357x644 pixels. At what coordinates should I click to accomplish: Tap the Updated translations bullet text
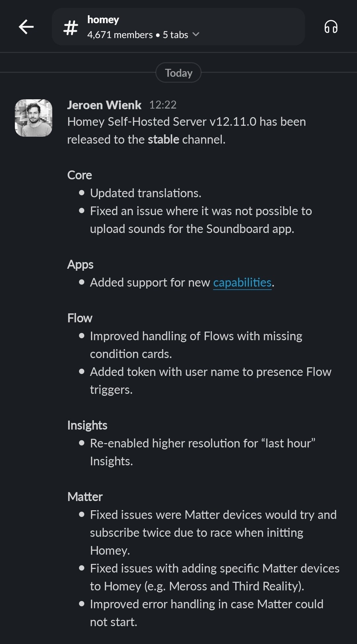tap(145, 193)
